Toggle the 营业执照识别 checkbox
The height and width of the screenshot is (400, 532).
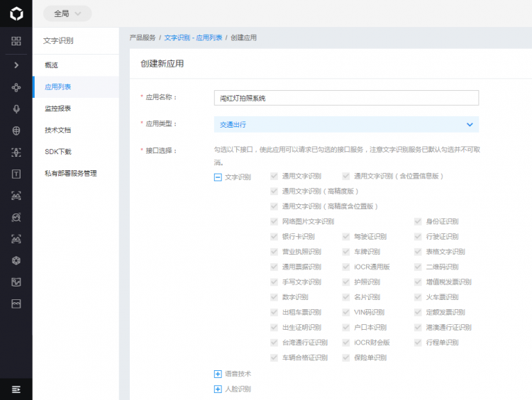[274, 252]
